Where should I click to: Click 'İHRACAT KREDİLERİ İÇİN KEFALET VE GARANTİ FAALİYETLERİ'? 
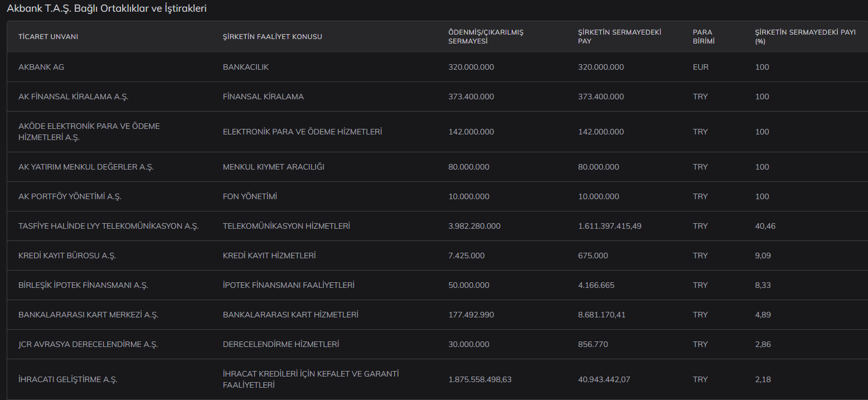311,379
